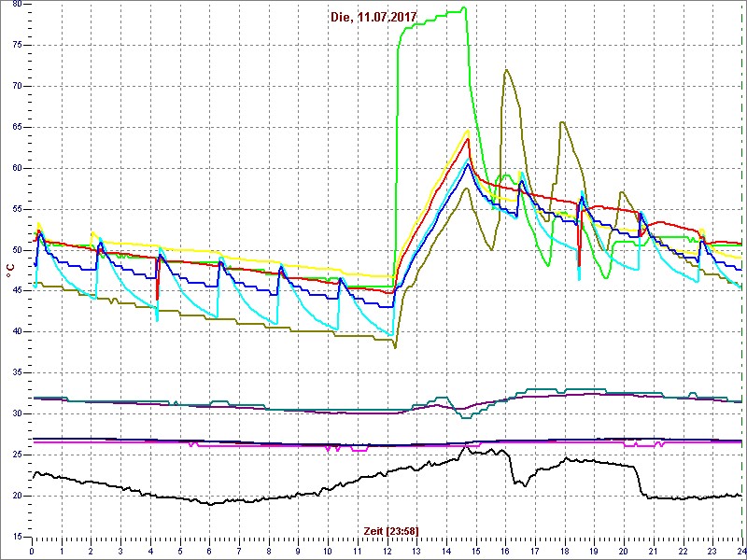The height and width of the screenshot is (560, 747).
Task: Click the x-axis hour label '10'
Action: (x=328, y=551)
